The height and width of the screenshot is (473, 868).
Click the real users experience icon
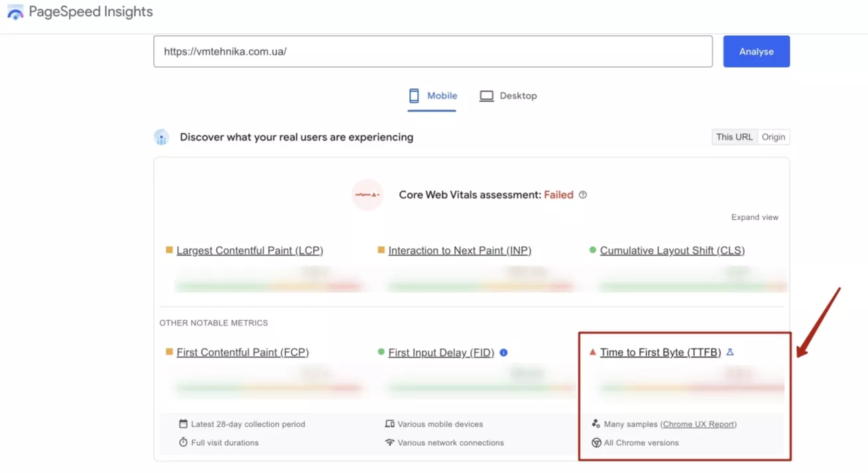tap(161, 137)
